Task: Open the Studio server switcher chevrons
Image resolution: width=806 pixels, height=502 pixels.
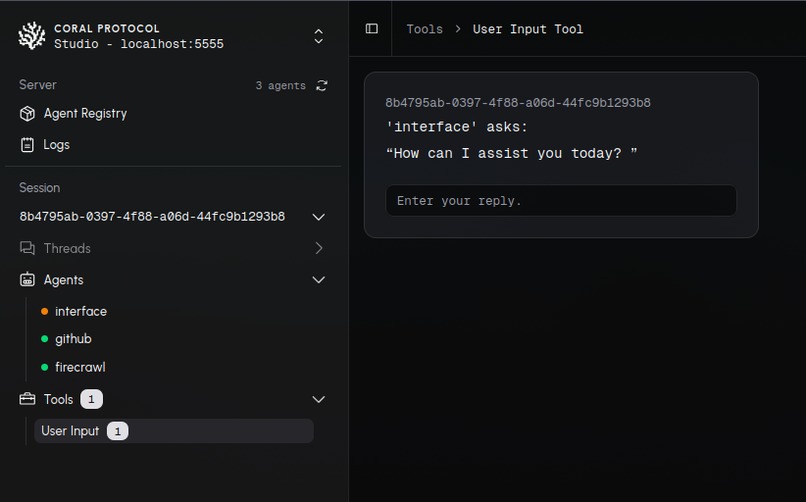Action: (319, 36)
